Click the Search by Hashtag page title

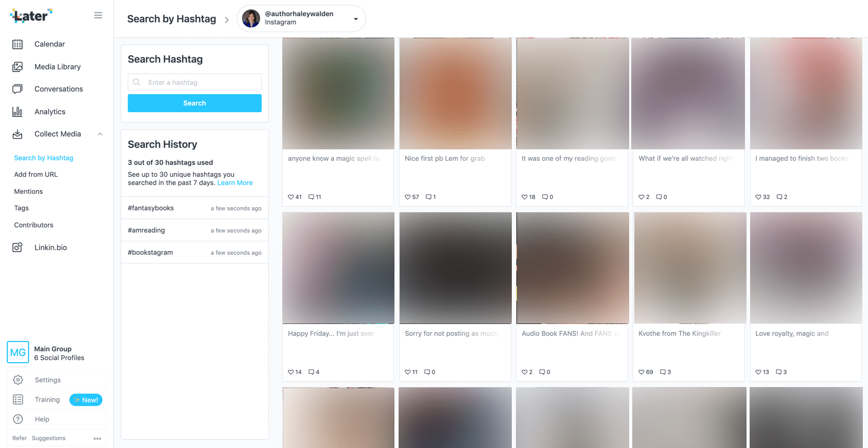[x=172, y=19]
